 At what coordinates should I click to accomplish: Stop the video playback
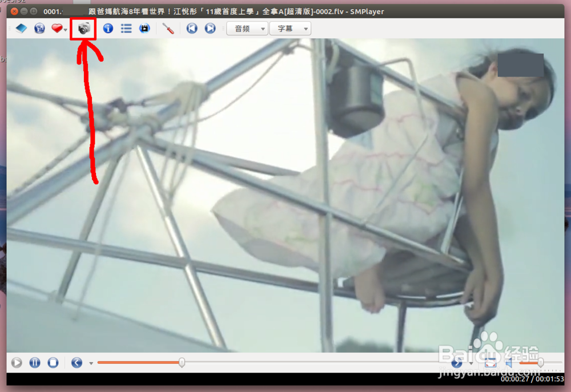53,362
